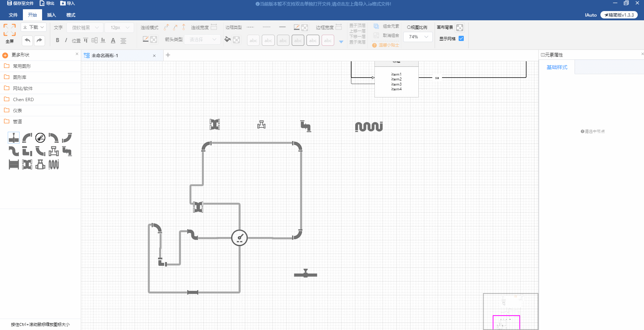Open the download (下载) dropdown
644x330 pixels.
(34, 27)
